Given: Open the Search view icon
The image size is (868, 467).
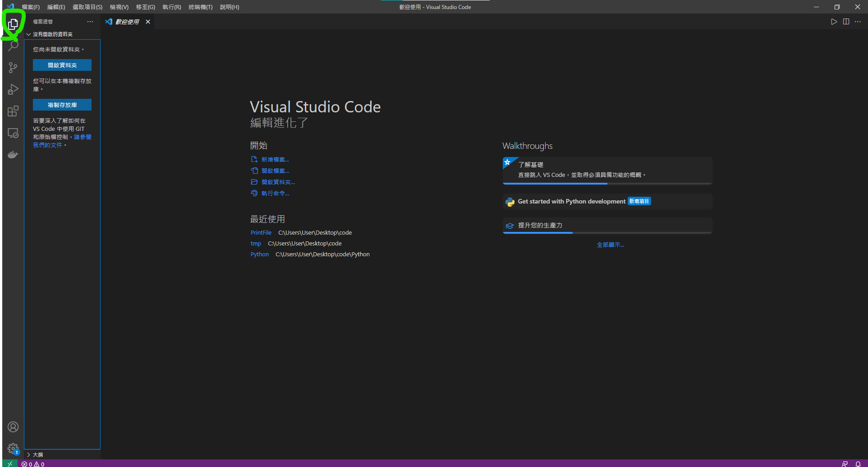Looking at the screenshot, I should coord(13,46).
